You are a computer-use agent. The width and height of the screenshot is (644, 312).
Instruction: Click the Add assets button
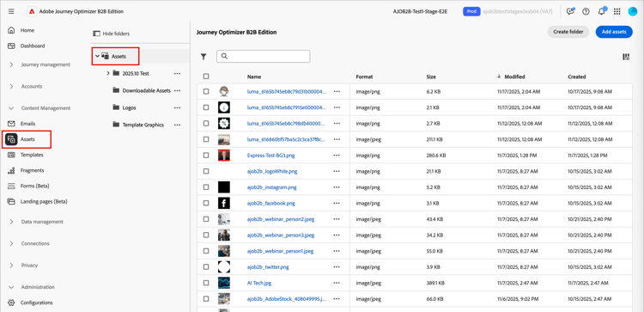614,32
